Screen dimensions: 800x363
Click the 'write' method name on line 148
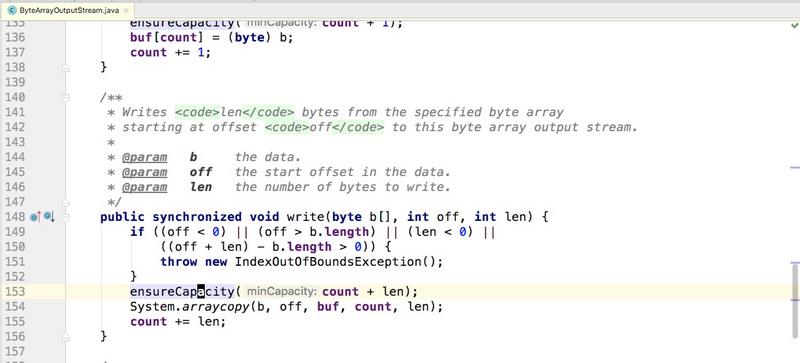coord(306,217)
